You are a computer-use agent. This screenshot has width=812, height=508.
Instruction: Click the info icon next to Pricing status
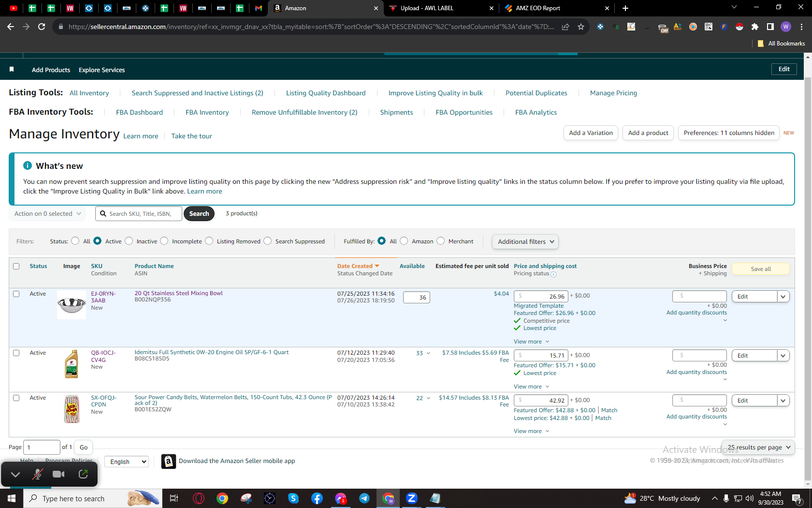click(553, 274)
